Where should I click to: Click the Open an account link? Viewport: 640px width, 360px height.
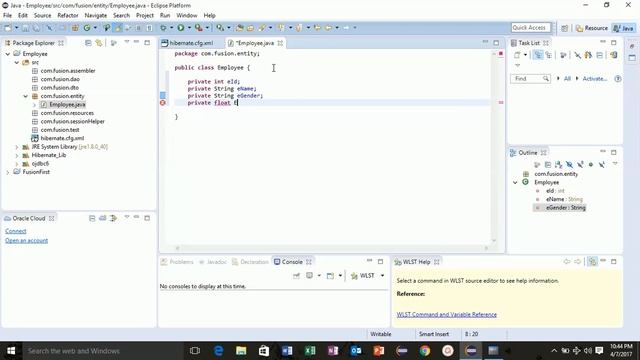pyautogui.click(x=27, y=241)
